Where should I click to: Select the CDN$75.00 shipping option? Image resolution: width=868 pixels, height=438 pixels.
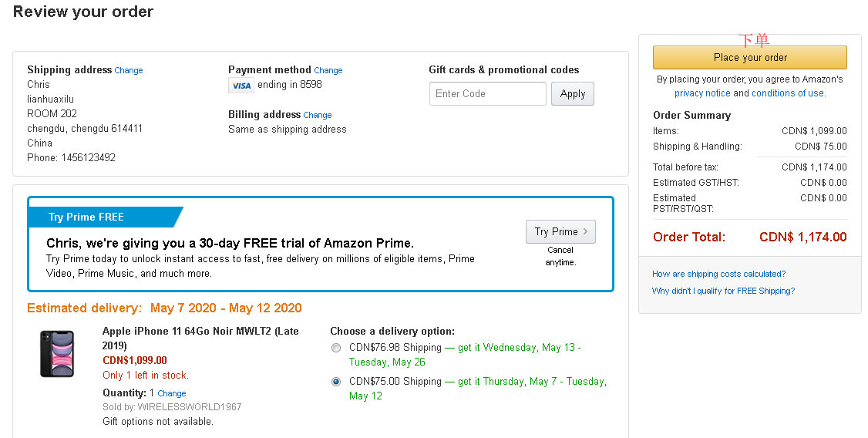coord(336,382)
